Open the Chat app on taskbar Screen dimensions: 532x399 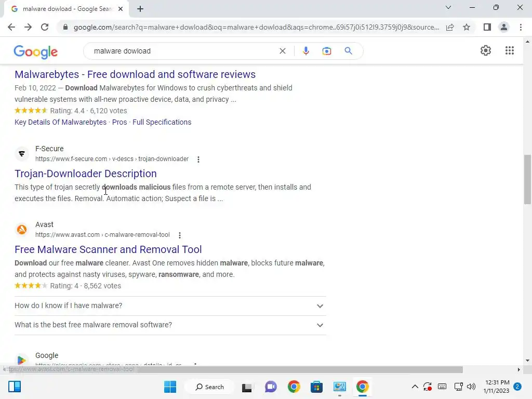pos(271,387)
